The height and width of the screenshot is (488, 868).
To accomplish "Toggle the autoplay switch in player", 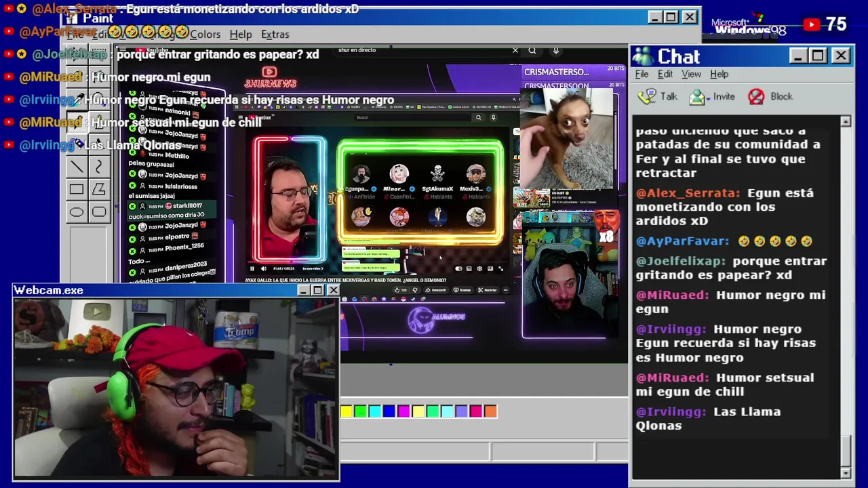I will [x=458, y=268].
